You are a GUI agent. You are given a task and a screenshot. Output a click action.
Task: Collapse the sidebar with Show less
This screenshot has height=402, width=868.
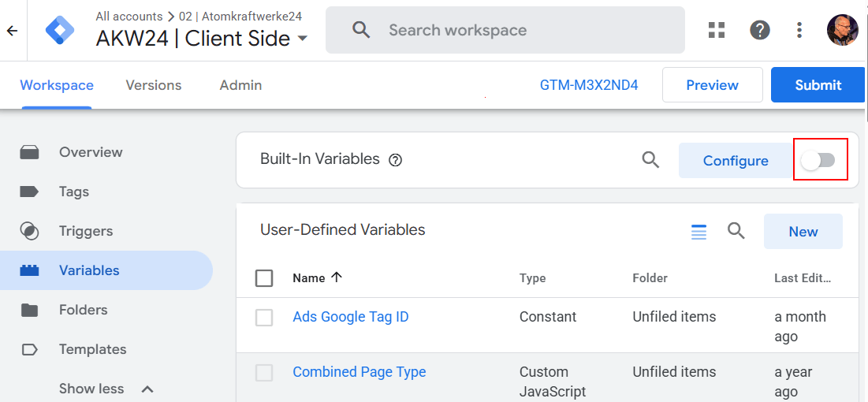tap(106, 389)
